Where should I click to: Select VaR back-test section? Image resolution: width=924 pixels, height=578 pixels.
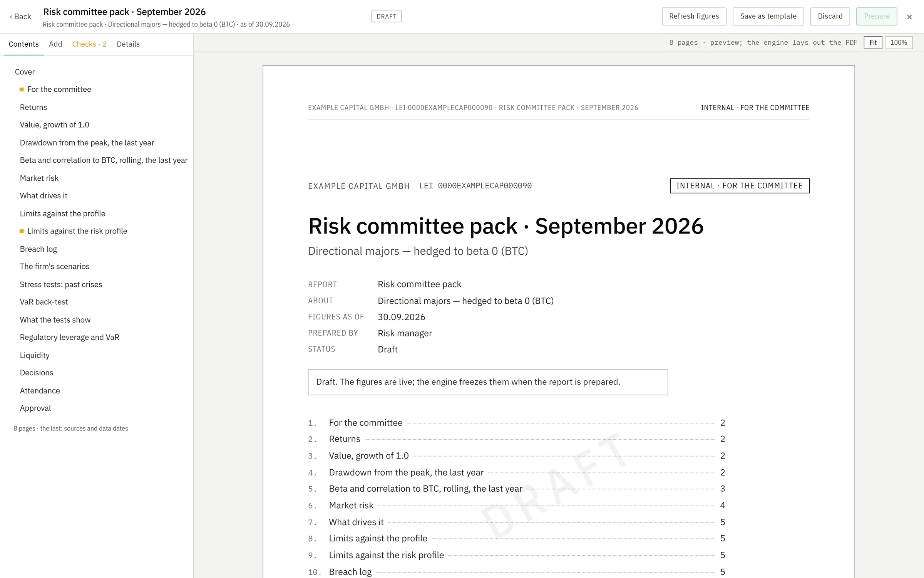pos(44,302)
